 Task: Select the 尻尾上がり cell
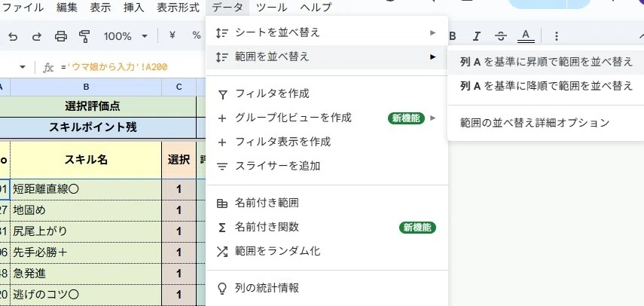pyautogui.click(x=86, y=231)
